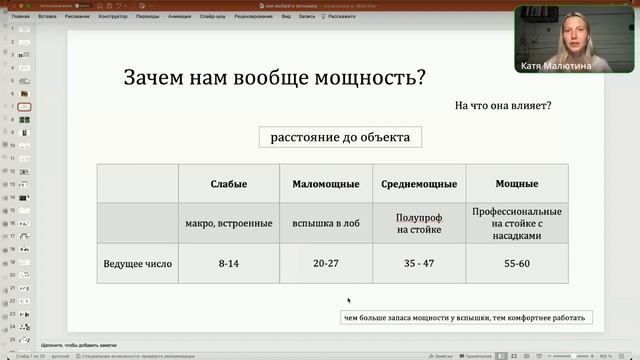The width and height of the screenshot is (640, 360).
Task: Click the text box about запаса мощности у вспышки
Action: tap(466, 318)
